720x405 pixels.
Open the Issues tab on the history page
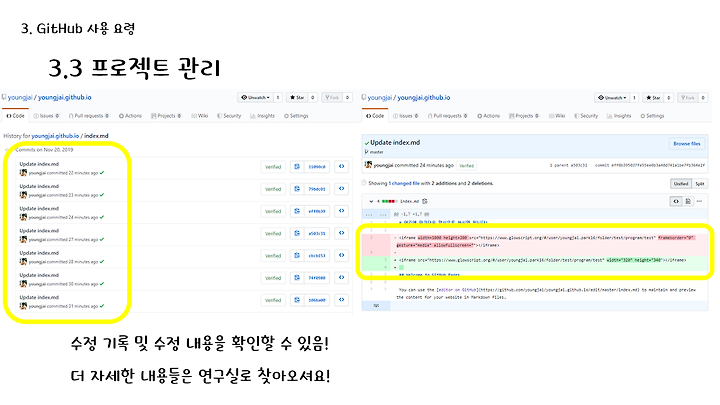[x=46, y=116]
